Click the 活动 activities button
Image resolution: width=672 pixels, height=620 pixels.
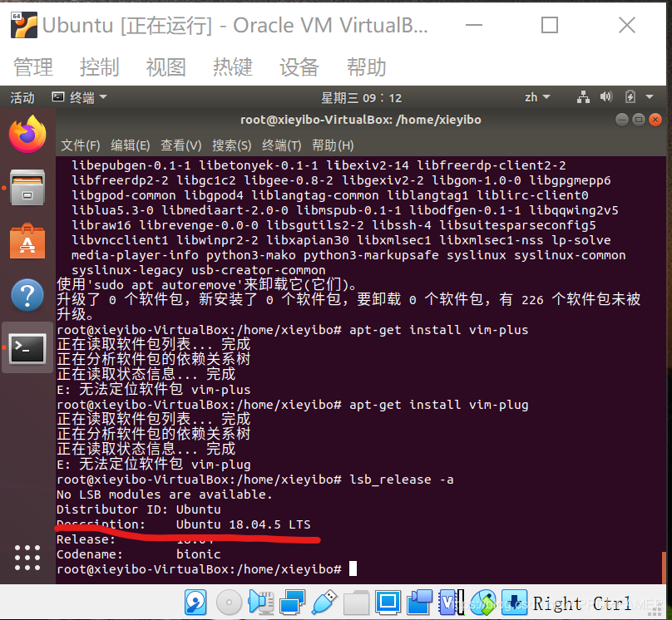(x=22, y=97)
